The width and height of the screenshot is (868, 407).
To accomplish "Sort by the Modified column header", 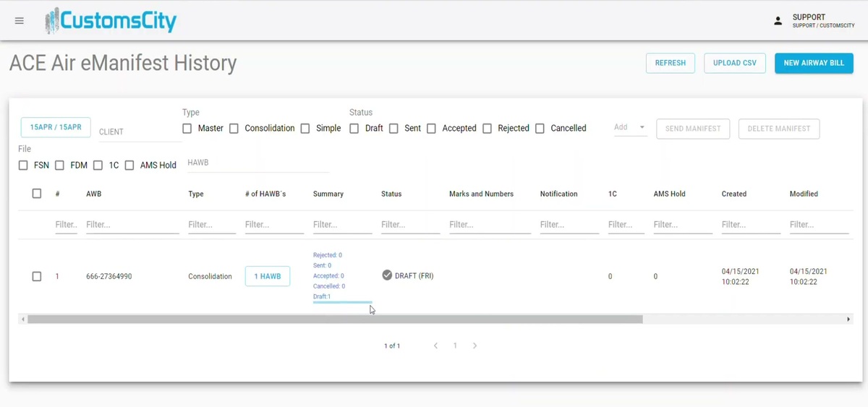I will (804, 194).
